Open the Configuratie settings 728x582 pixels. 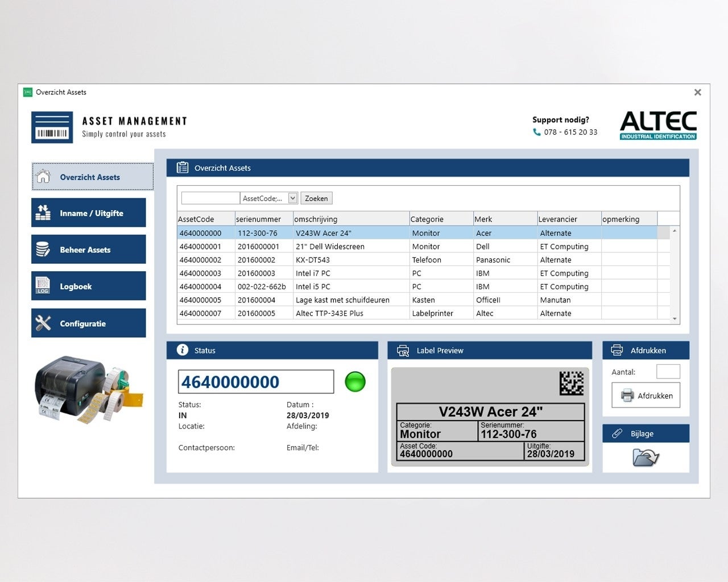pos(89,323)
